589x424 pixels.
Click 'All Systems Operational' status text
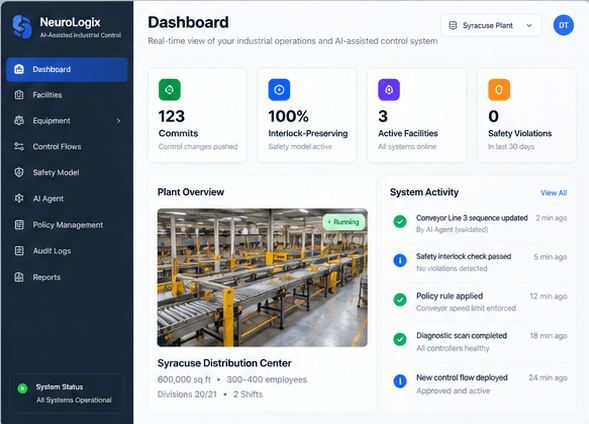click(74, 400)
